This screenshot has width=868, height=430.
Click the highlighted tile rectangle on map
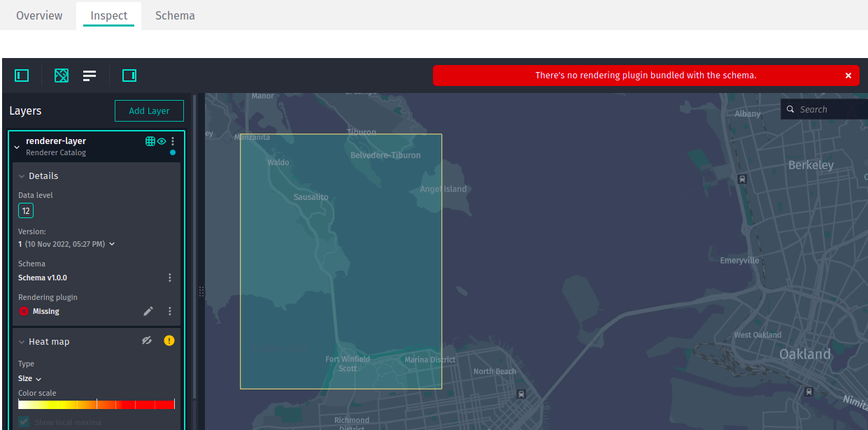click(341, 261)
